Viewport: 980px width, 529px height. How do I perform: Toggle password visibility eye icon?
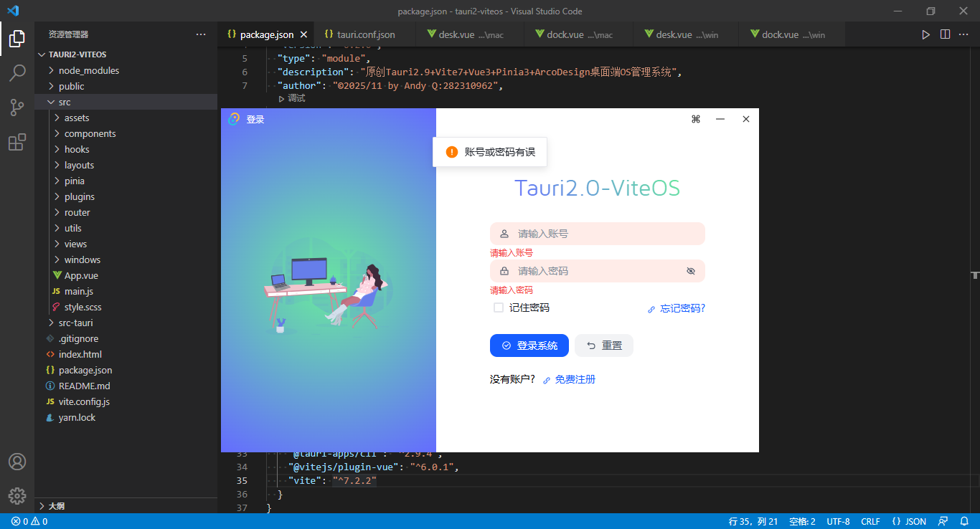(691, 271)
